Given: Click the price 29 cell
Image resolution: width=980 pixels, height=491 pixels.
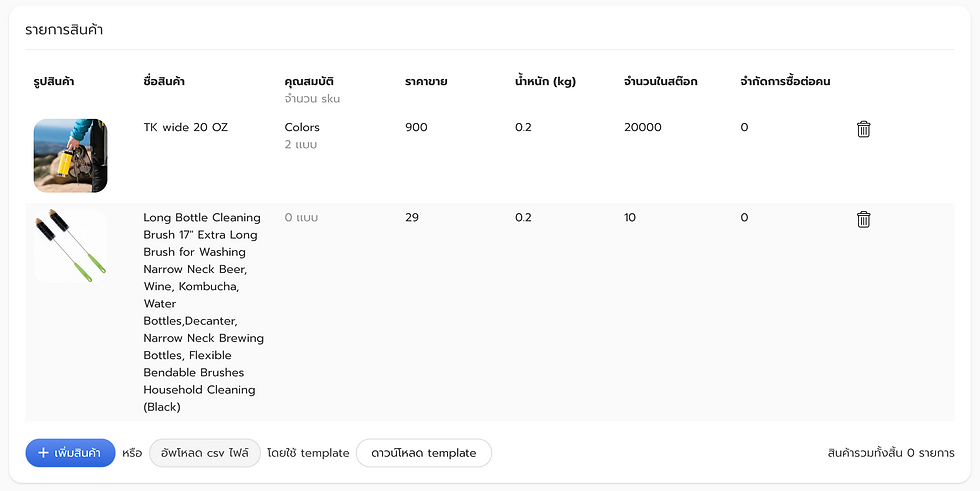Looking at the screenshot, I should coord(412,217).
